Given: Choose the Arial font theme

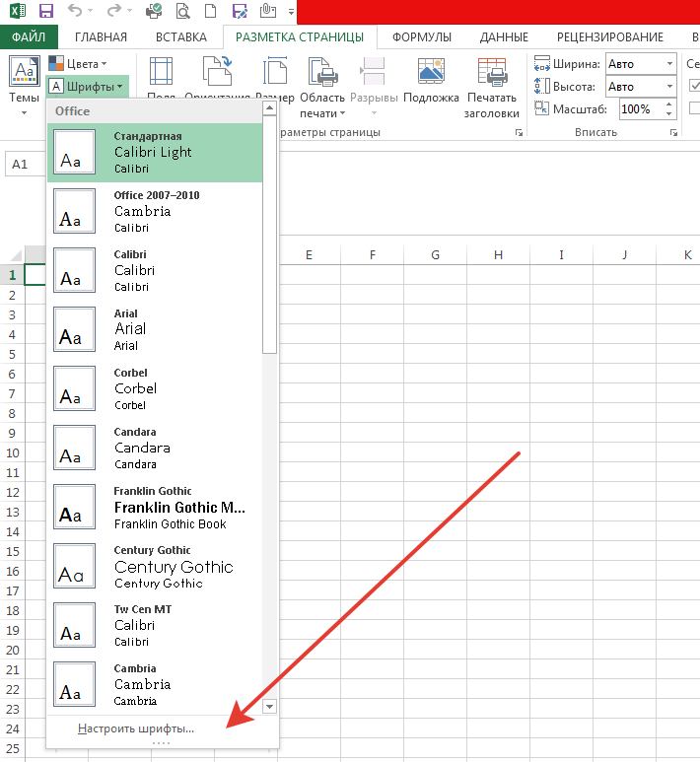Looking at the screenshot, I should click(155, 329).
